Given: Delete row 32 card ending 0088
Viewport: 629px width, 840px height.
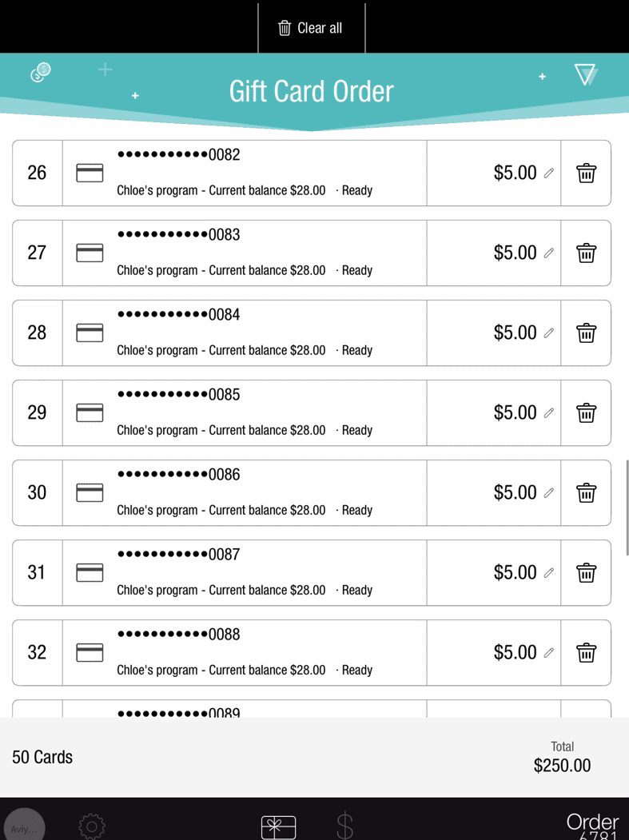Looking at the screenshot, I should pos(586,652).
